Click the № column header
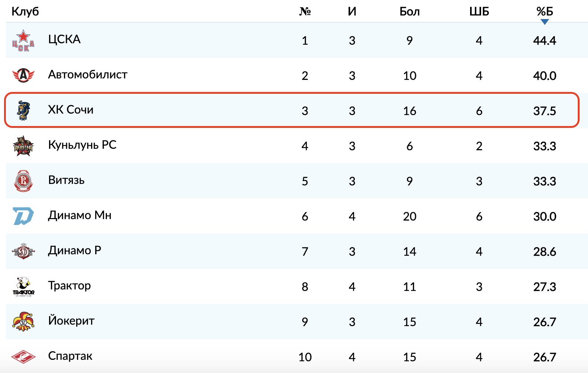 tap(305, 11)
